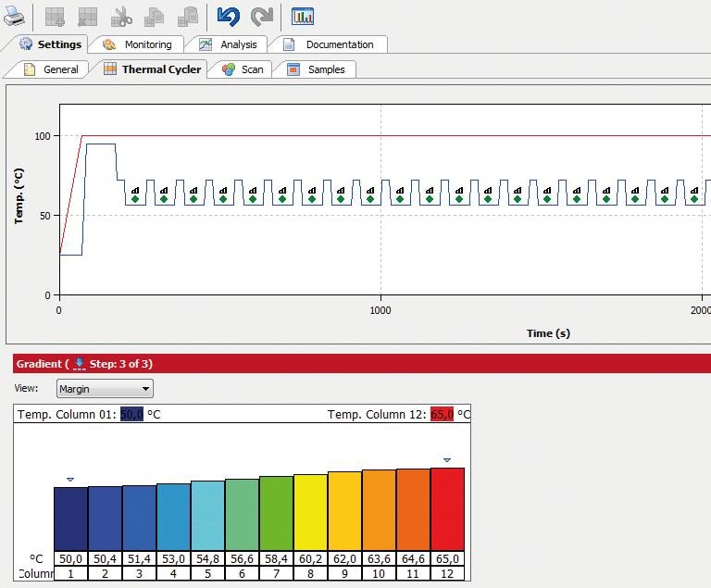Click the cut scissors toolbar icon
The image size is (711, 588).
(x=121, y=17)
